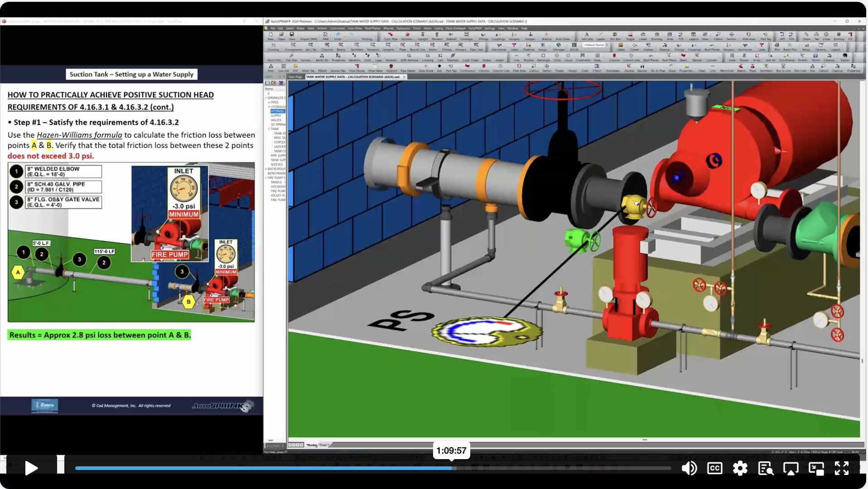
Task: Select the Circle draw tool
Action: tap(557, 57)
